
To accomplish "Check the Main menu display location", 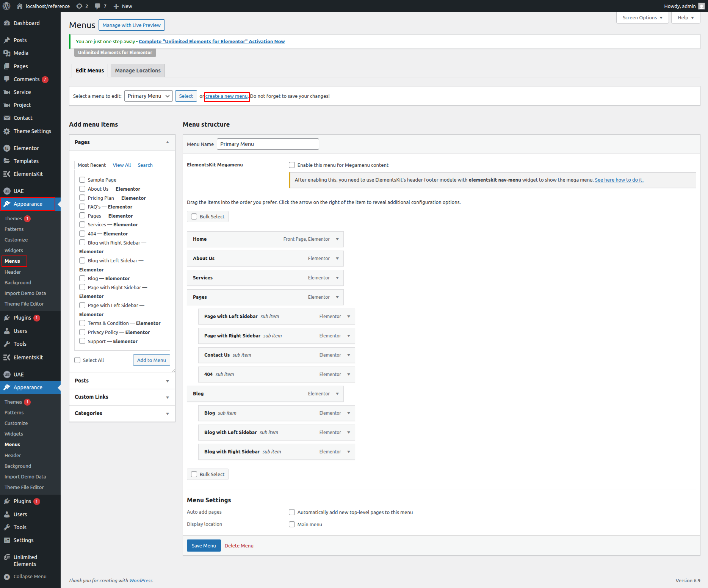I will click(x=292, y=524).
